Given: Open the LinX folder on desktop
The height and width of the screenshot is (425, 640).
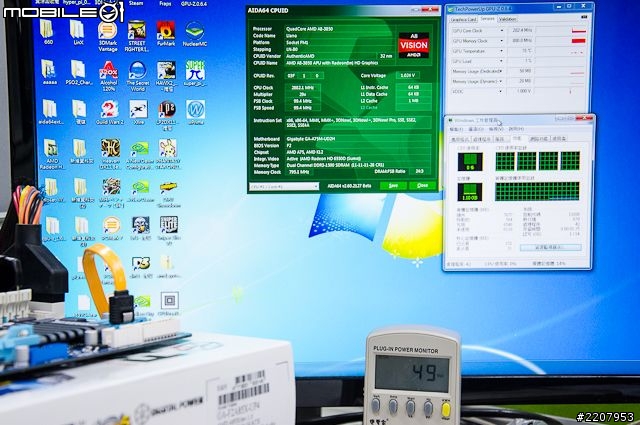Looking at the screenshot, I should coord(78,32).
